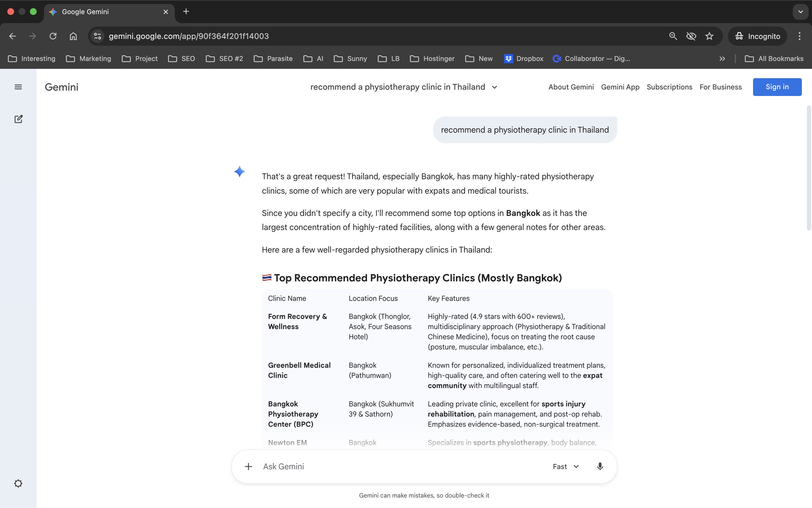This screenshot has height=508, width=812.
Task: Click the Sign in button
Action: click(x=777, y=87)
